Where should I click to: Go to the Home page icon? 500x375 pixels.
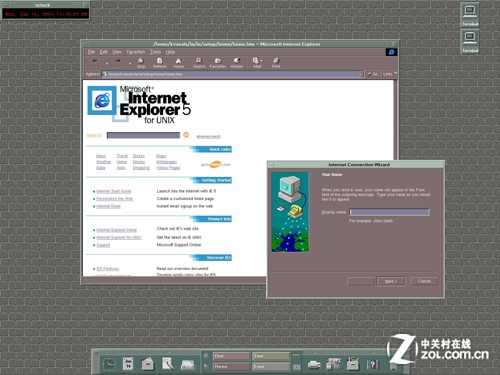(x=178, y=62)
